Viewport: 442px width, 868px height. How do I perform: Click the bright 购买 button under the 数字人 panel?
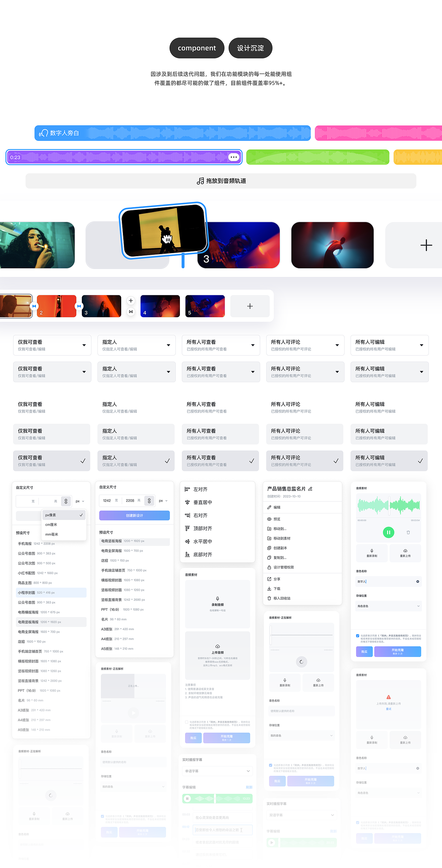pyautogui.click(x=364, y=652)
